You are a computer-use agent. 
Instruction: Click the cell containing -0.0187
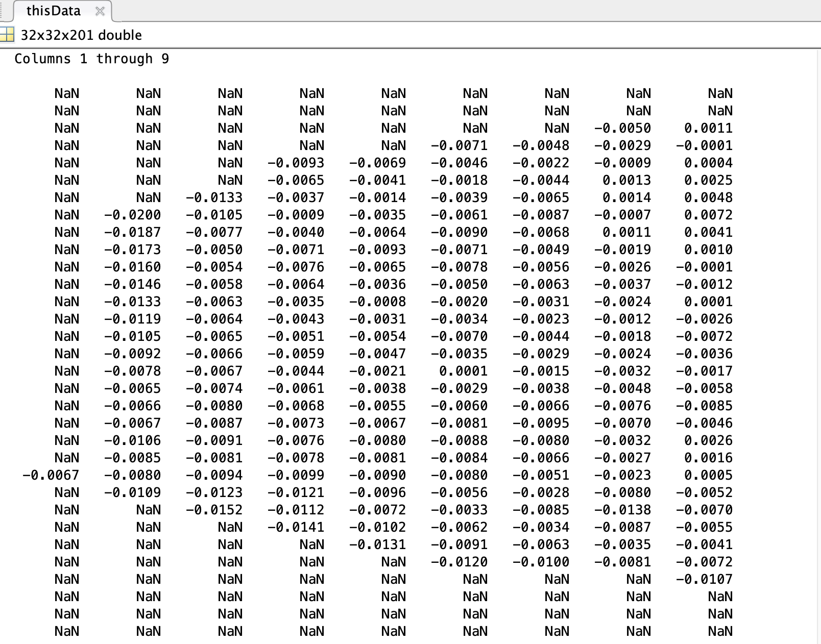point(133,232)
